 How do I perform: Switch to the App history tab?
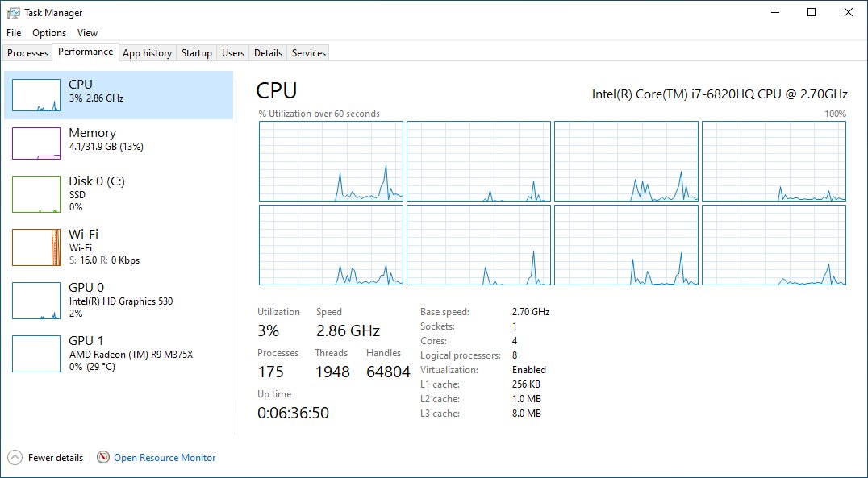pos(147,53)
